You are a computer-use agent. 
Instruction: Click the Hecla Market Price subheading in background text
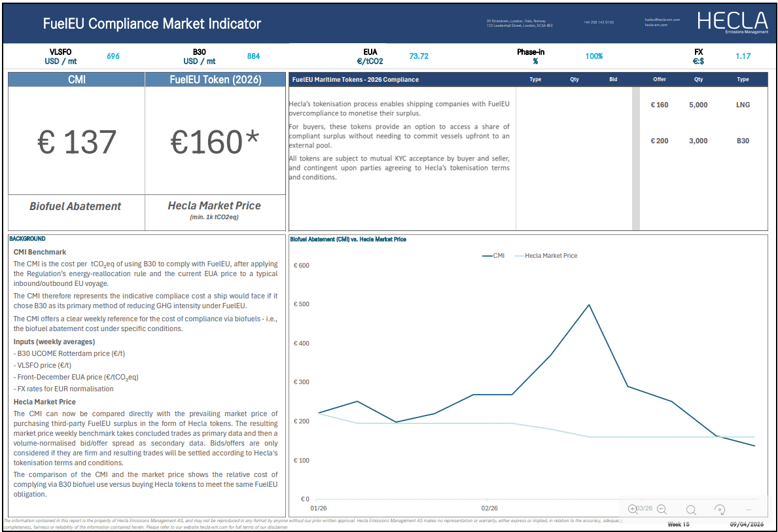click(x=44, y=402)
